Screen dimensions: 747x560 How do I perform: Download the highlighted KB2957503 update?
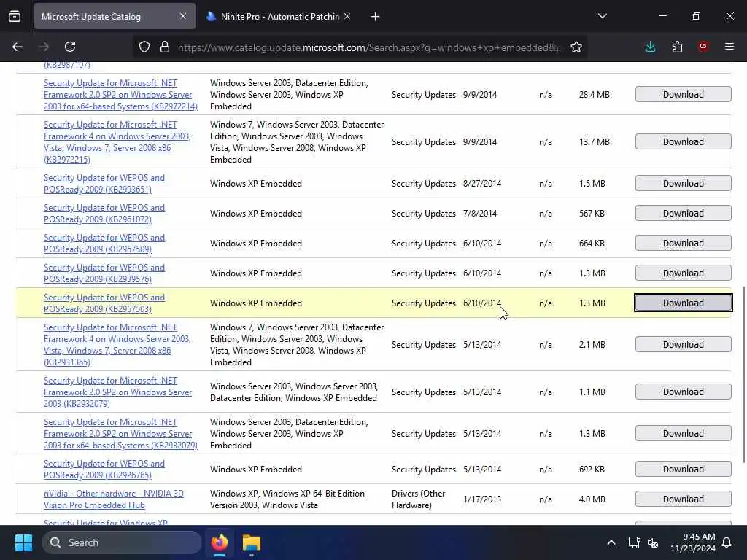click(x=683, y=303)
